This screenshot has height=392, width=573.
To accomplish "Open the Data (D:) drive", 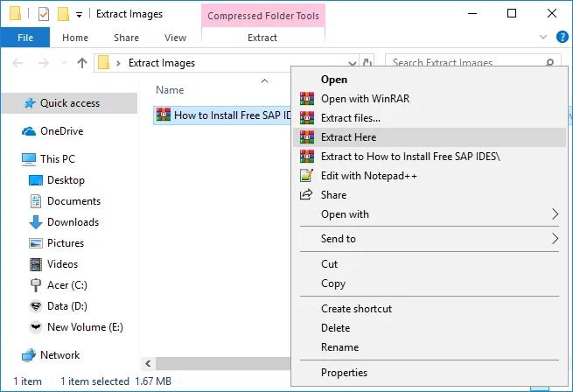I will [66, 306].
